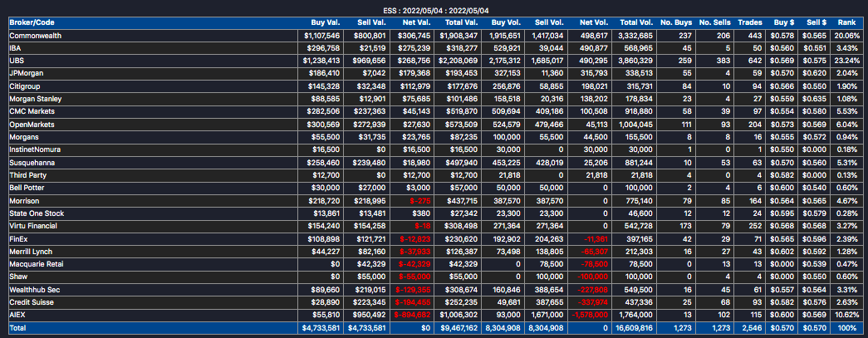Click Total total value $9,467,162
Screen dimensions: 868x338
[x=459, y=328]
